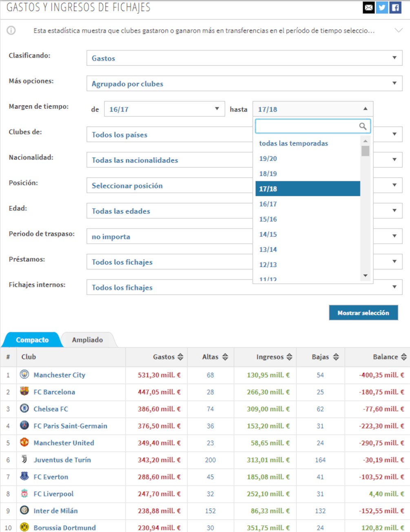Click the Juventus de Turín crest
Viewport: 410px width, 532px height.
[24, 459]
